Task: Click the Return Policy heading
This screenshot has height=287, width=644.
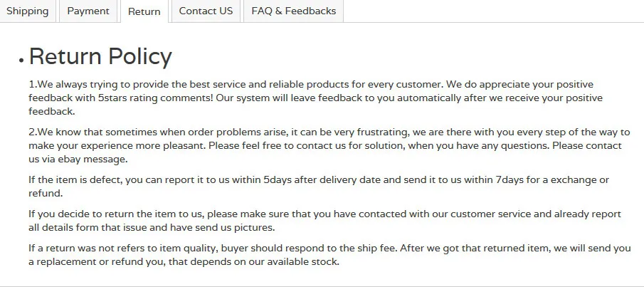Action: pyautogui.click(x=100, y=56)
